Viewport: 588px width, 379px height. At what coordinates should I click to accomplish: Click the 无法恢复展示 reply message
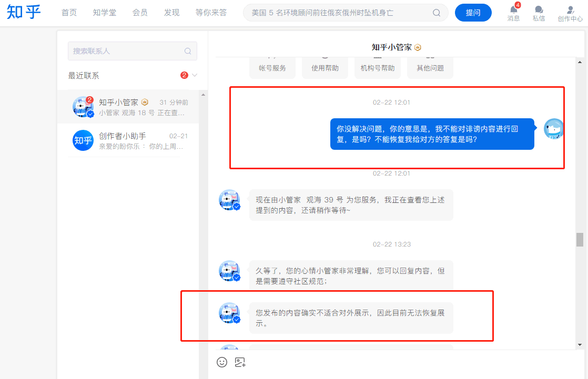(x=351, y=318)
